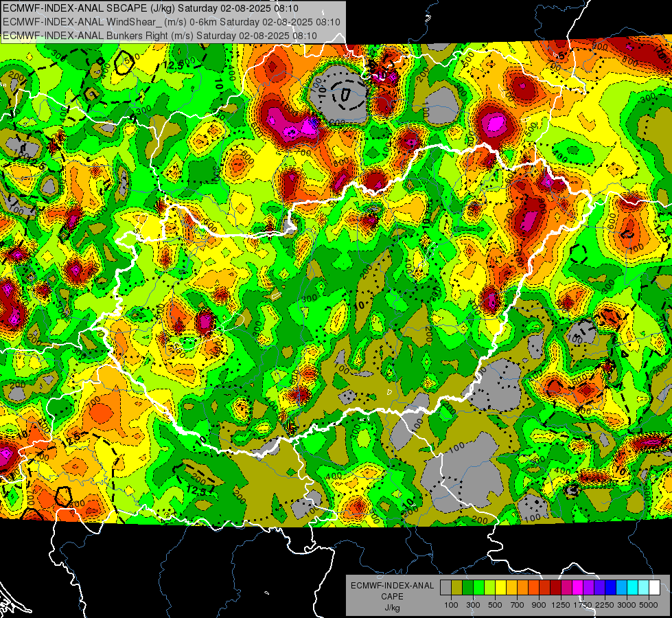Select the violet legend swatch before 2250
Screen dimensions: 672x618
click(599, 588)
